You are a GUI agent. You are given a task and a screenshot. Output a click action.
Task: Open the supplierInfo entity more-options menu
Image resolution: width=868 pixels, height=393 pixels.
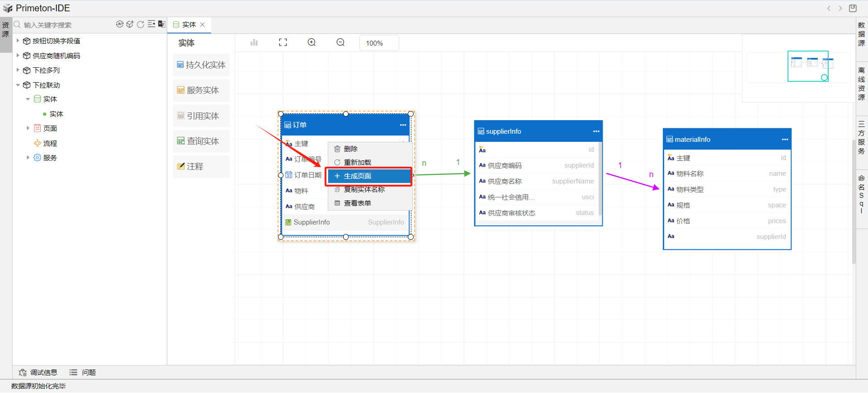point(596,131)
